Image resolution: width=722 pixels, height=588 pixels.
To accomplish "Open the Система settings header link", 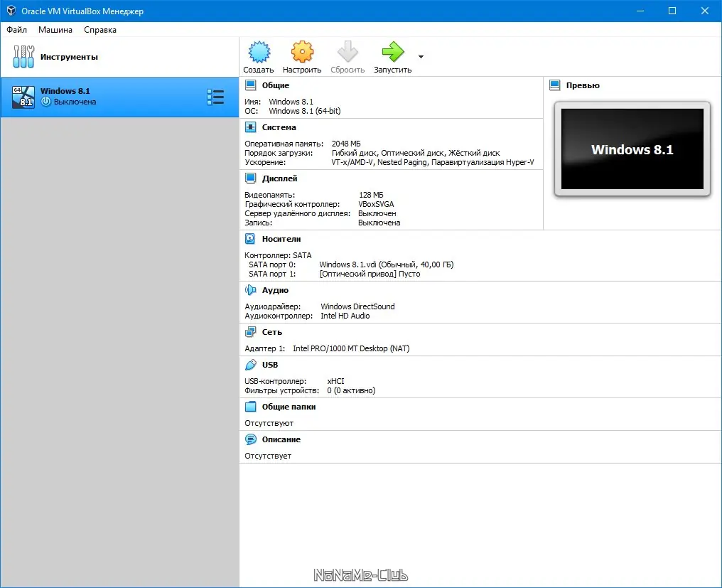I will pos(279,127).
